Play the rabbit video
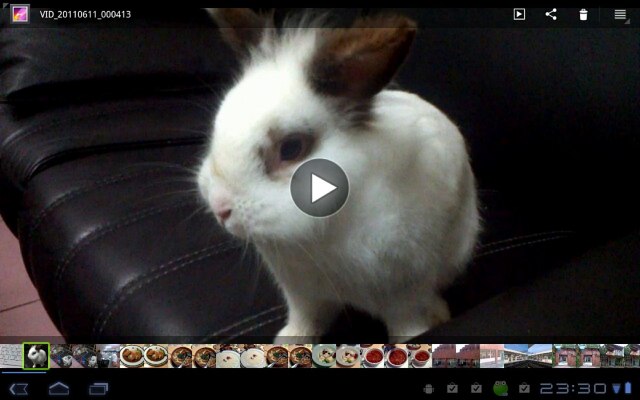Screen dimensions: 640x400 (320, 188)
